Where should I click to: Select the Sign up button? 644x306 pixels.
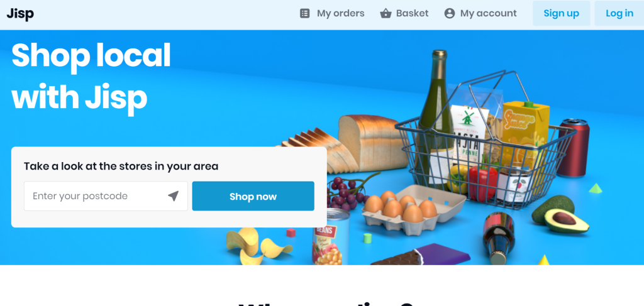coord(562,14)
